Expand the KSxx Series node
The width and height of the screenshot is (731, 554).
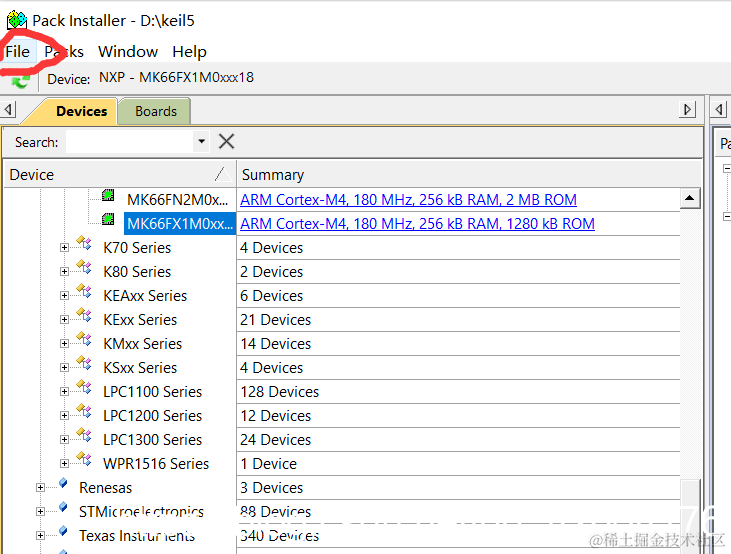[x=64, y=367]
